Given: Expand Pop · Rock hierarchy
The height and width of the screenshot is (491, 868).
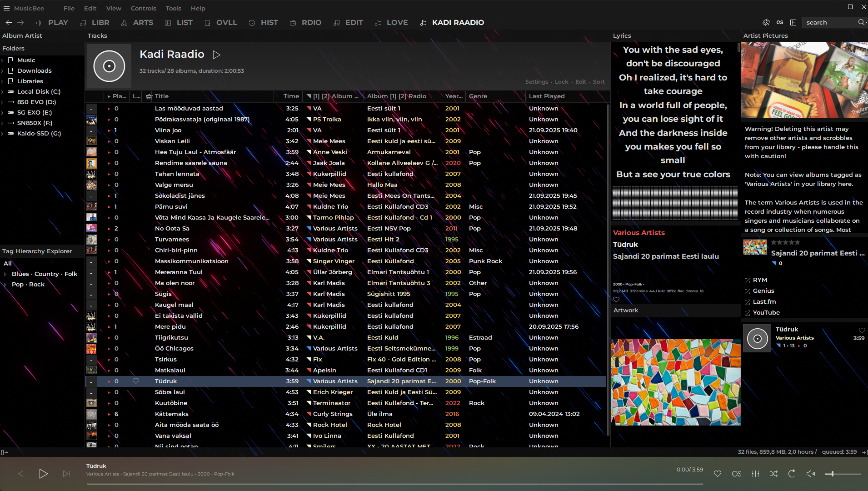Looking at the screenshot, I should 5,285.
